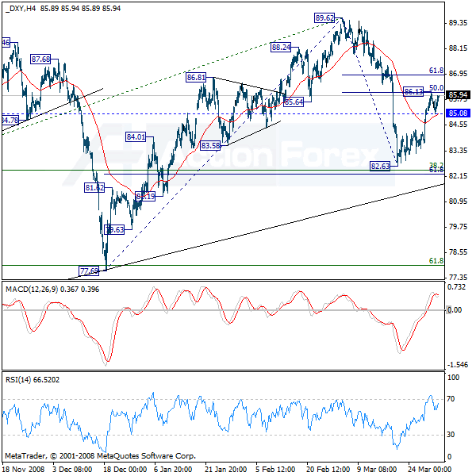Select the 87.68 price label

40,59
